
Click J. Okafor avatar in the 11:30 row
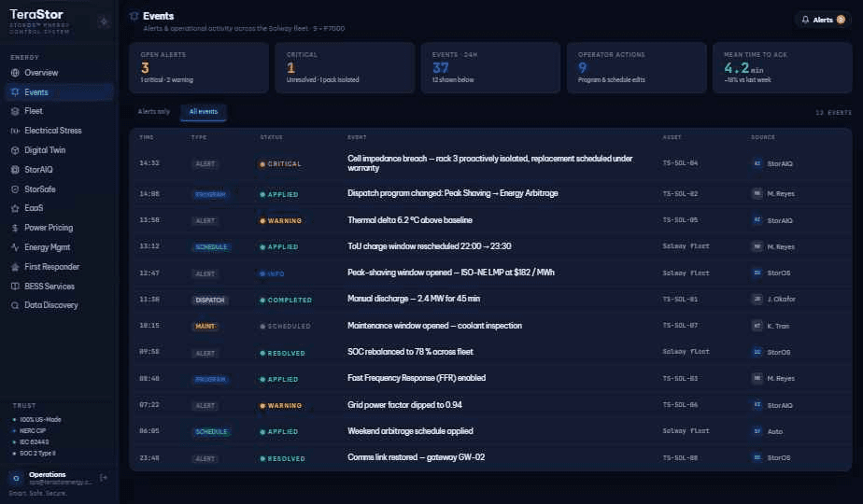point(757,300)
